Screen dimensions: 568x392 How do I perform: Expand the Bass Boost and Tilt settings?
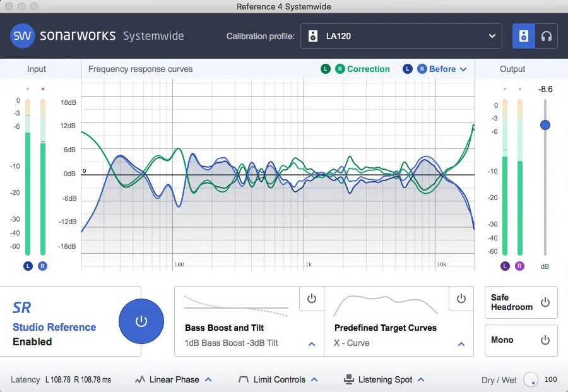(312, 344)
